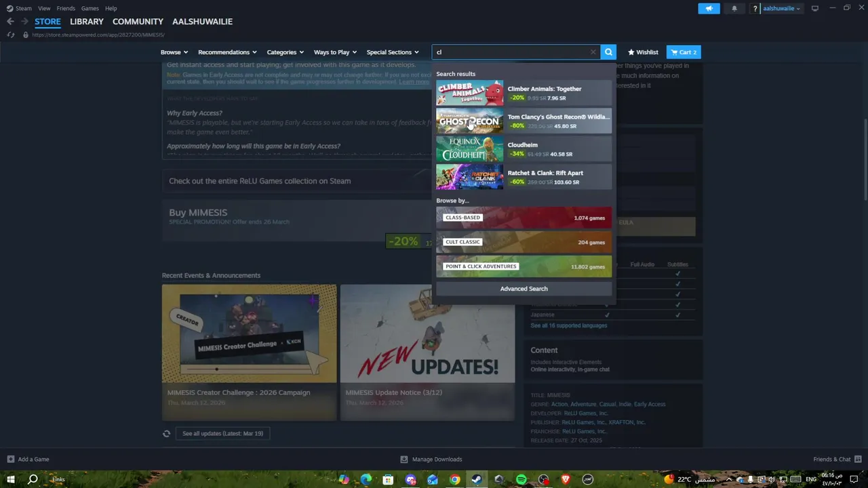Open Cart 2
Screen dimensions: 868x488
pos(684,52)
